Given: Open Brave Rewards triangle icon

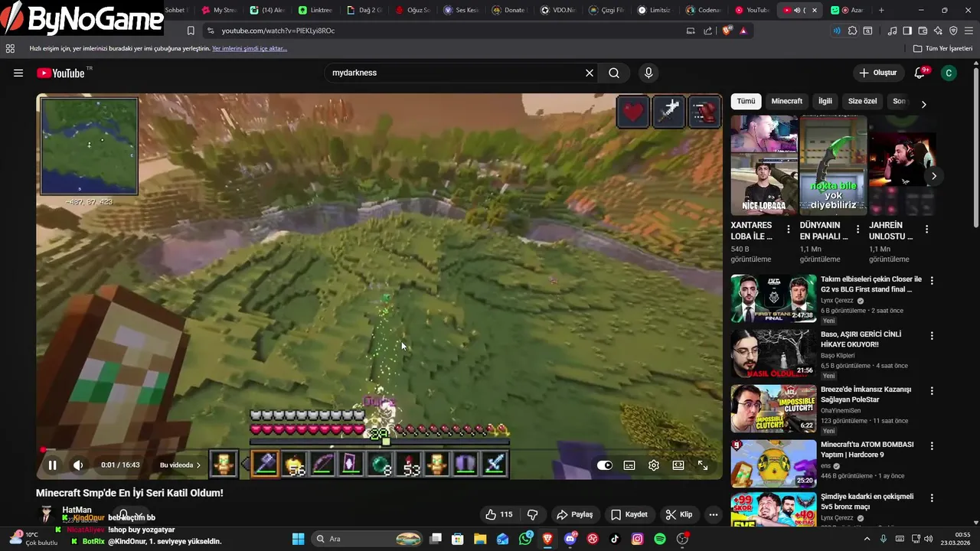Looking at the screenshot, I should [x=743, y=31].
